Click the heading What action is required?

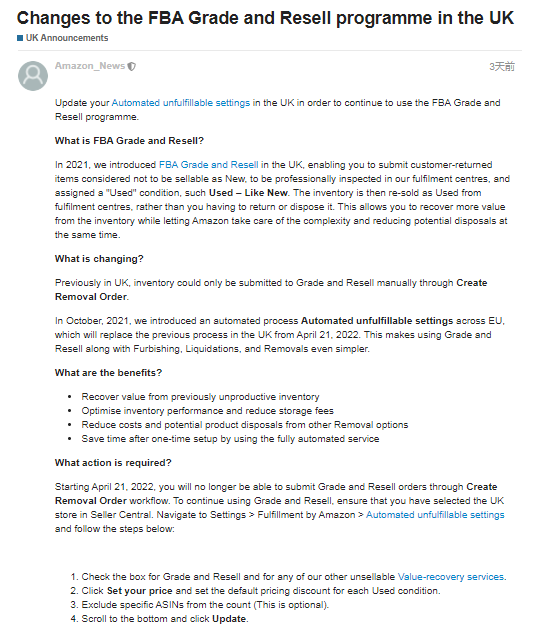[113, 463]
